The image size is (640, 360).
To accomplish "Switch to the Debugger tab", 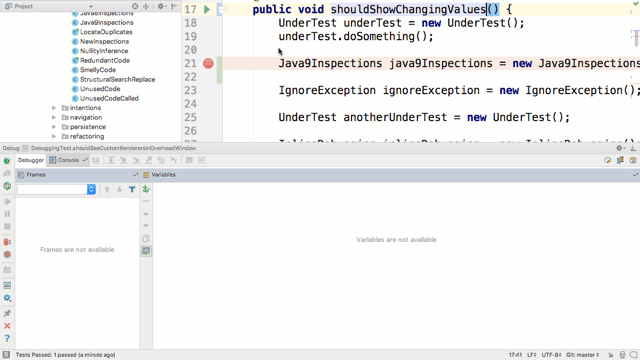I will (31, 160).
